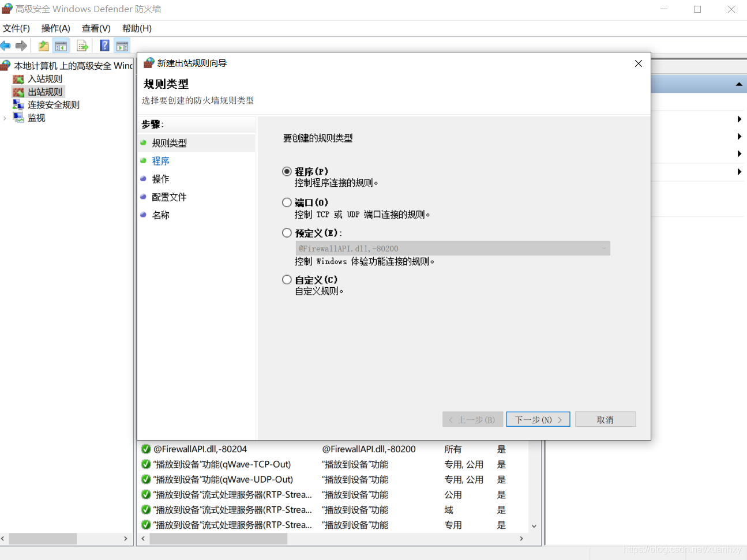Screen dimensions: 747x560
Task: Select 监视 in the tree
Action: (x=36, y=118)
